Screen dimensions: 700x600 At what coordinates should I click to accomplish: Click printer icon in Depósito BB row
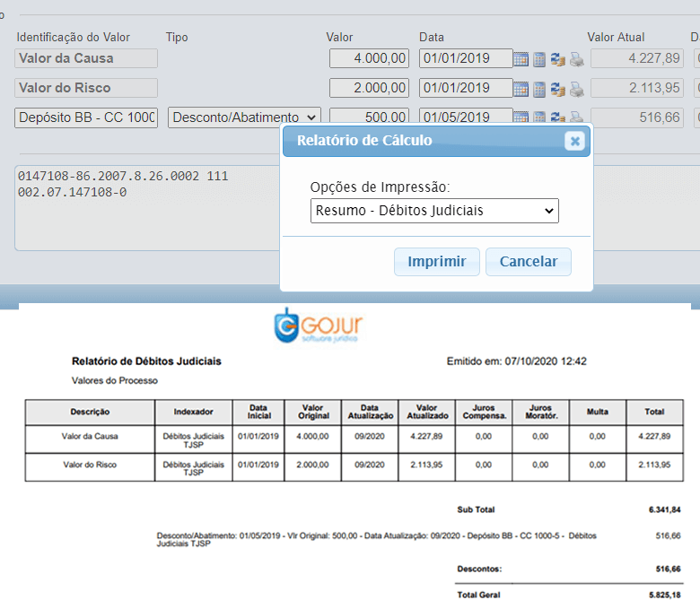576,117
